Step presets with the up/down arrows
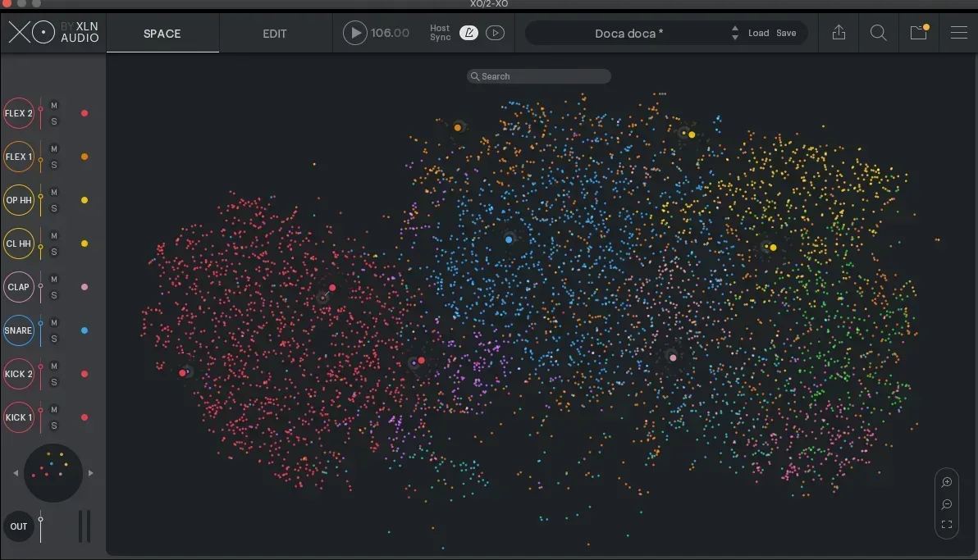The width and height of the screenshot is (978, 560). click(x=735, y=33)
